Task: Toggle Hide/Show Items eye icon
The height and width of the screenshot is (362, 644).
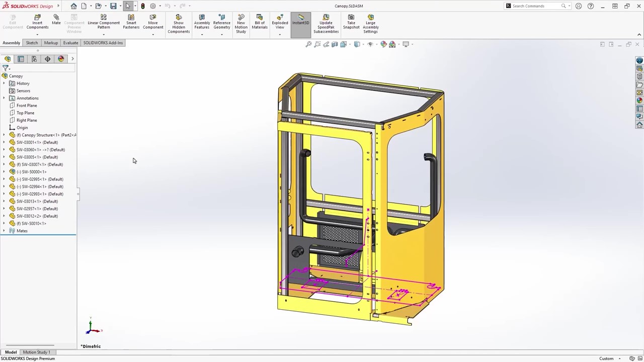Action: click(370, 44)
